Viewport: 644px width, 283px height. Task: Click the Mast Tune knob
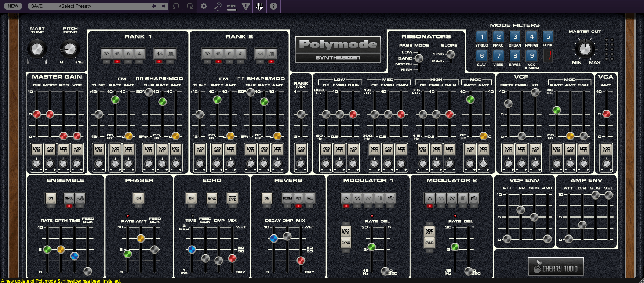click(x=37, y=49)
